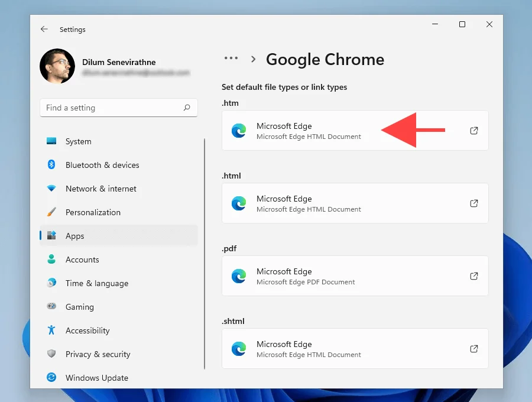This screenshot has height=402, width=532.
Task: Change the .pdf default app card
Action: pyautogui.click(x=355, y=276)
